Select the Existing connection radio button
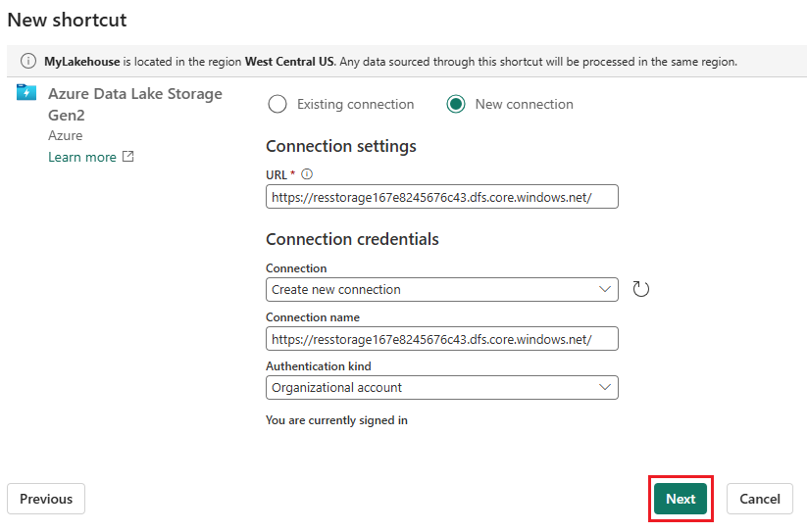Image resolution: width=807 pixels, height=532 pixels. (277, 105)
